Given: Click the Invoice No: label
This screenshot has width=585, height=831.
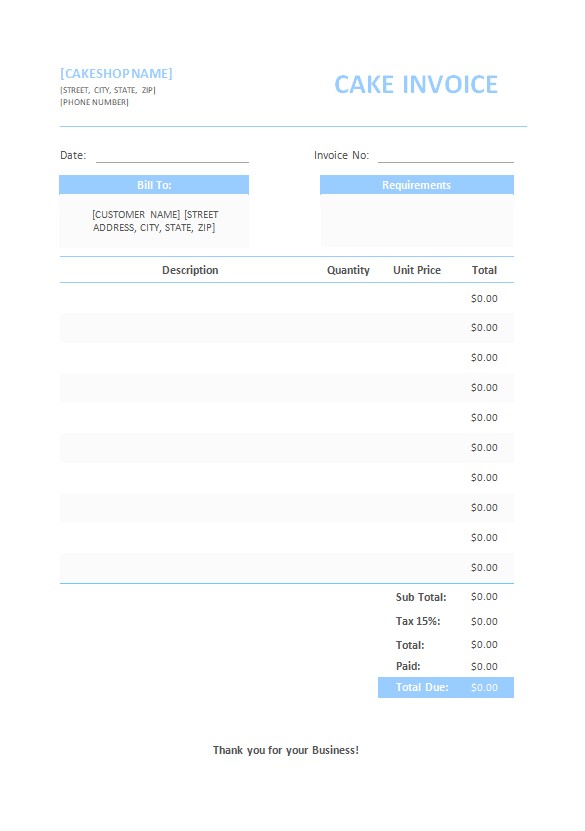Looking at the screenshot, I should tap(341, 155).
